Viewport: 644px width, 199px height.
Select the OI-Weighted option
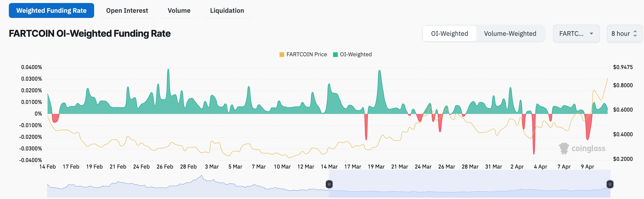449,33
